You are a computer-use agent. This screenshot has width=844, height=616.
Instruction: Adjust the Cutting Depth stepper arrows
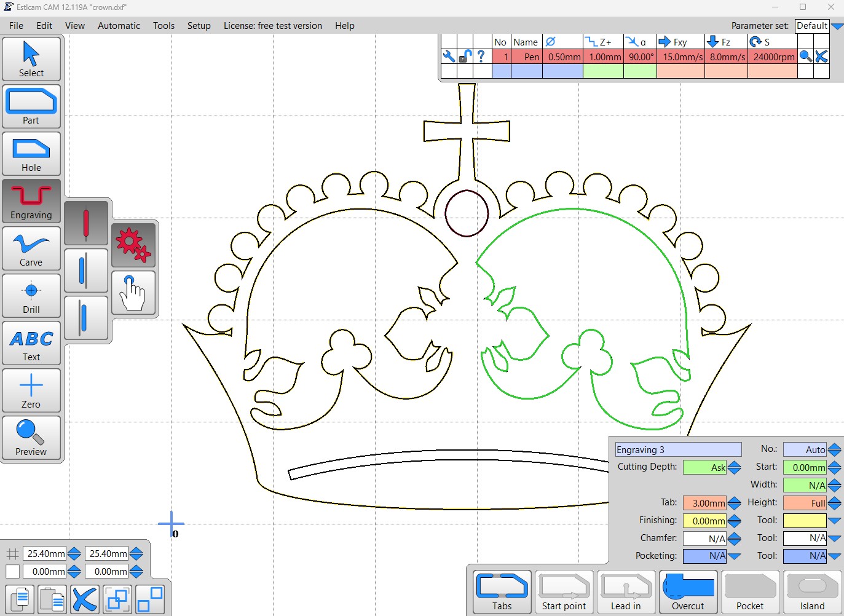734,468
